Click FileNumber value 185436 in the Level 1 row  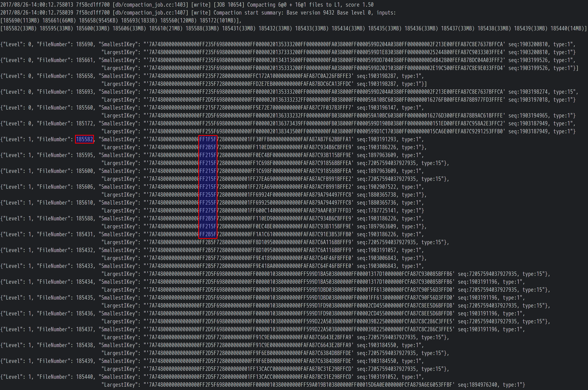coord(84,314)
